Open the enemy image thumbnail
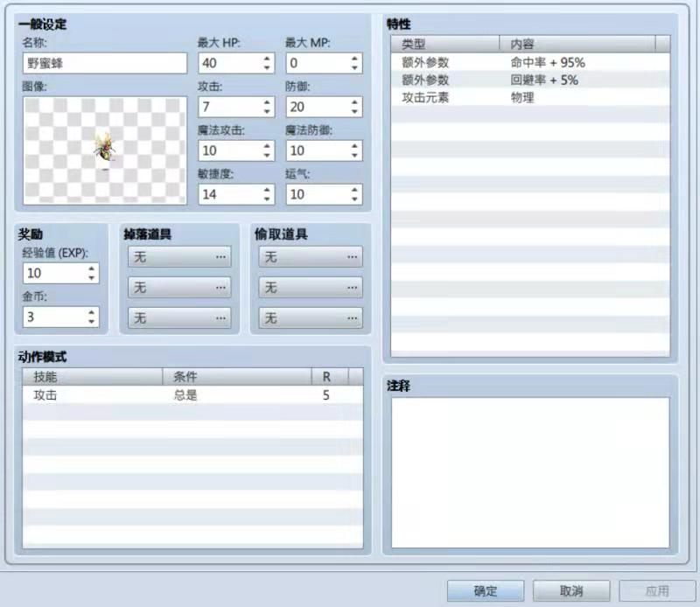Screen dimensions: 700x607 (105, 150)
